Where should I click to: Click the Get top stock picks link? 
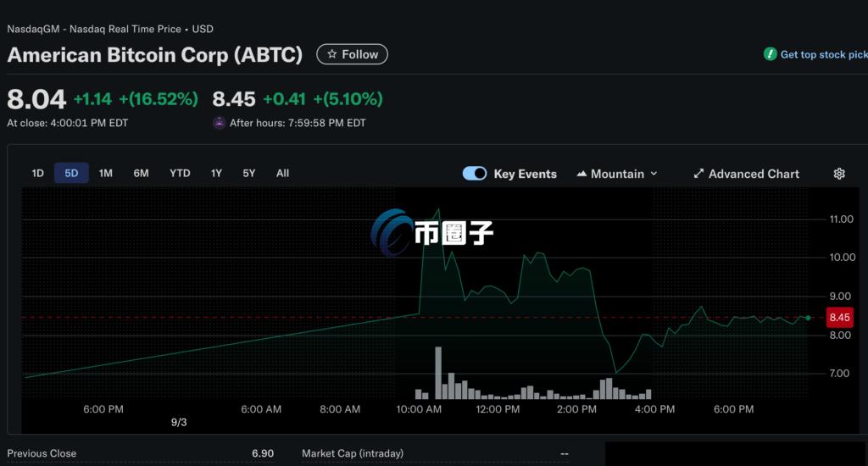822,54
